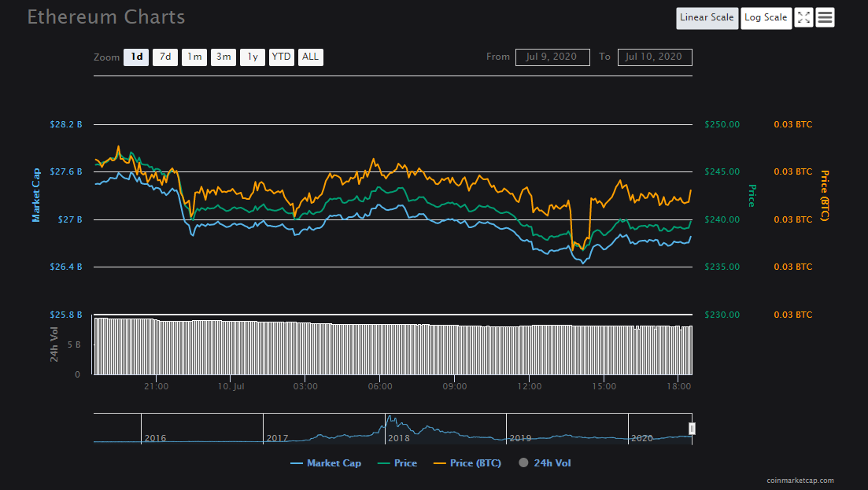The image size is (868, 490).
Task: Set zoom to 3m
Action: tap(223, 57)
